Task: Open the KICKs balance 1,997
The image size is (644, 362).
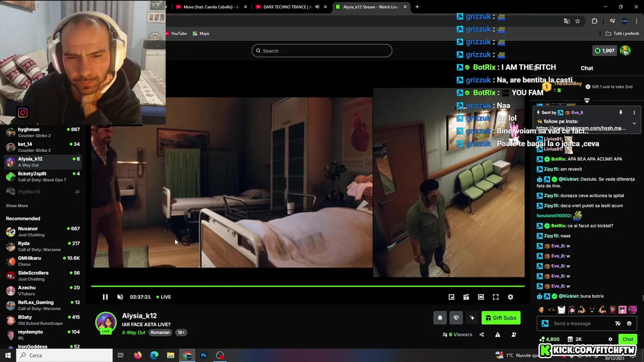Action: [x=605, y=51]
